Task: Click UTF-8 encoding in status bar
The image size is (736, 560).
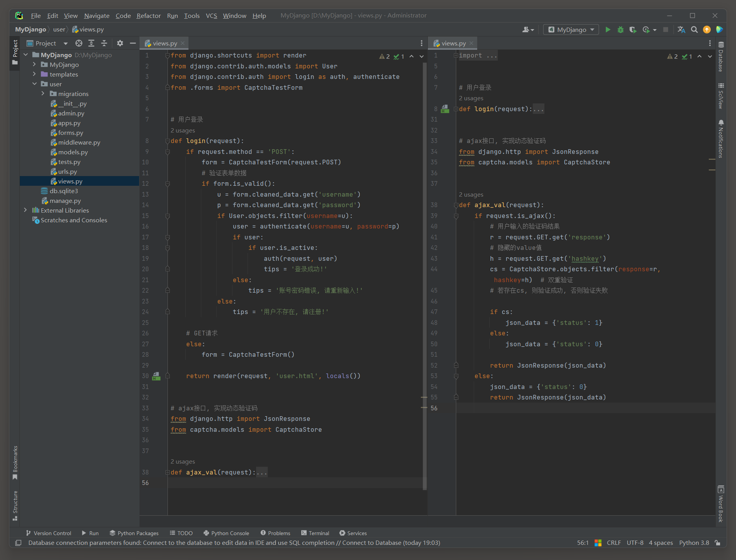Action: point(635,543)
